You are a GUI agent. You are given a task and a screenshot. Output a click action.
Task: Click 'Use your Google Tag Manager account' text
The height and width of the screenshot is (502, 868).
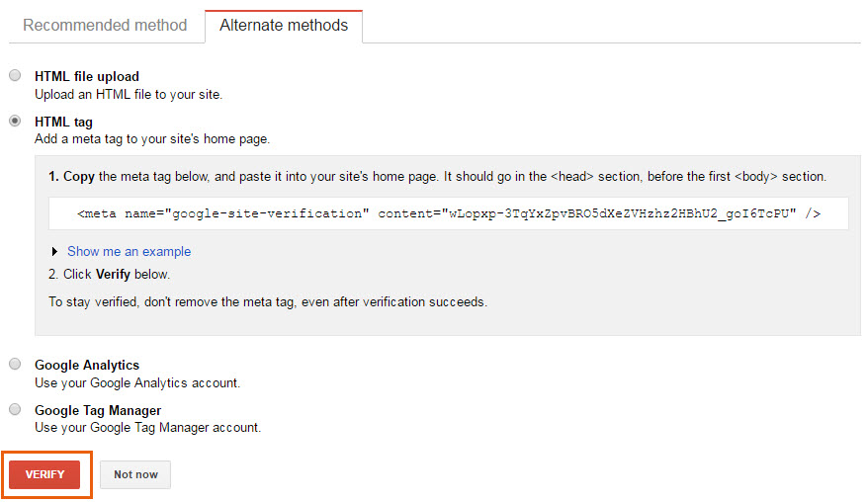point(148,427)
